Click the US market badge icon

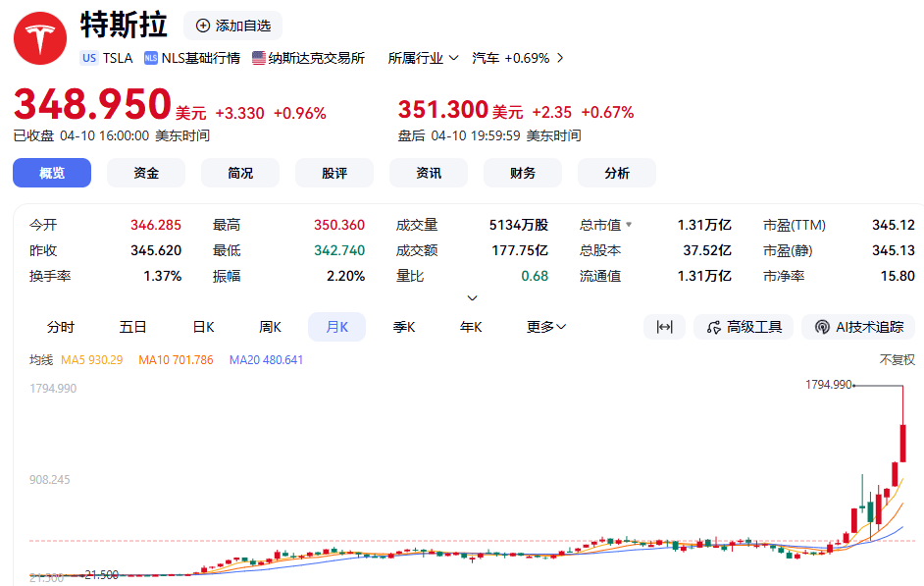pos(89,58)
